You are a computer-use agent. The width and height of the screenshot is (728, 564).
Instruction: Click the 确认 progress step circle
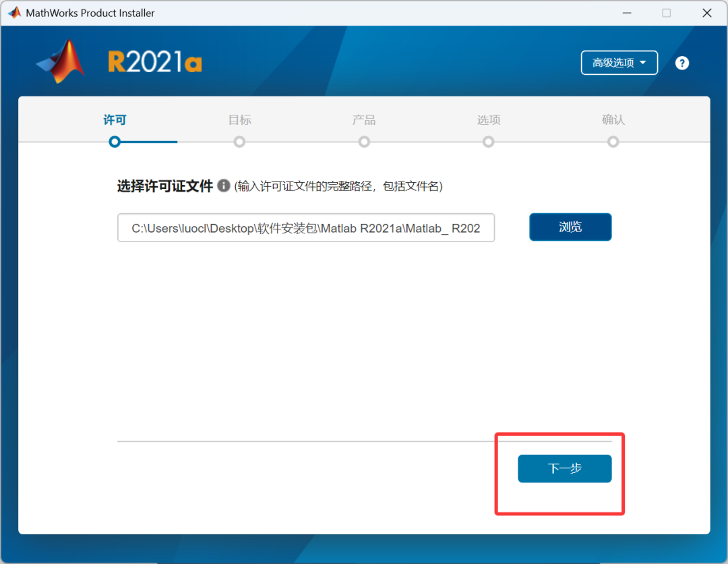(613, 142)
